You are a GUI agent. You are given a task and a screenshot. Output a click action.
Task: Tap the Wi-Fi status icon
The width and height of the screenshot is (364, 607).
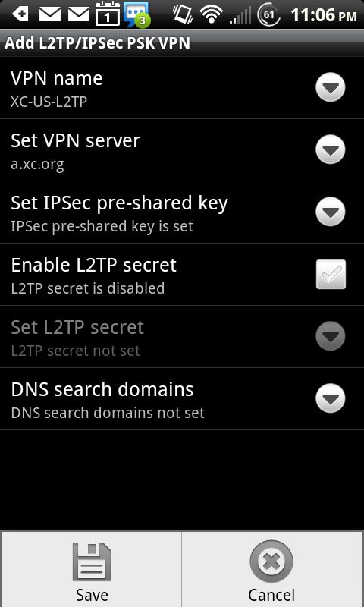tap(212, 14)
